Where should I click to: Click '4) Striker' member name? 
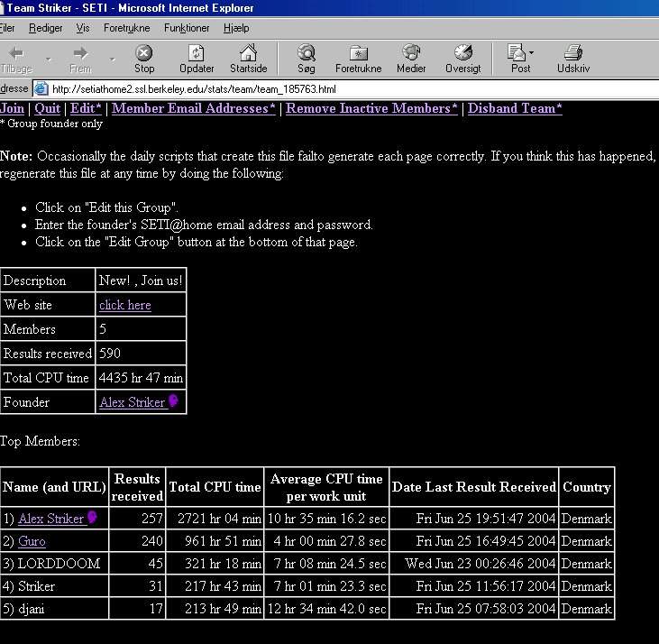pos(29,586)
